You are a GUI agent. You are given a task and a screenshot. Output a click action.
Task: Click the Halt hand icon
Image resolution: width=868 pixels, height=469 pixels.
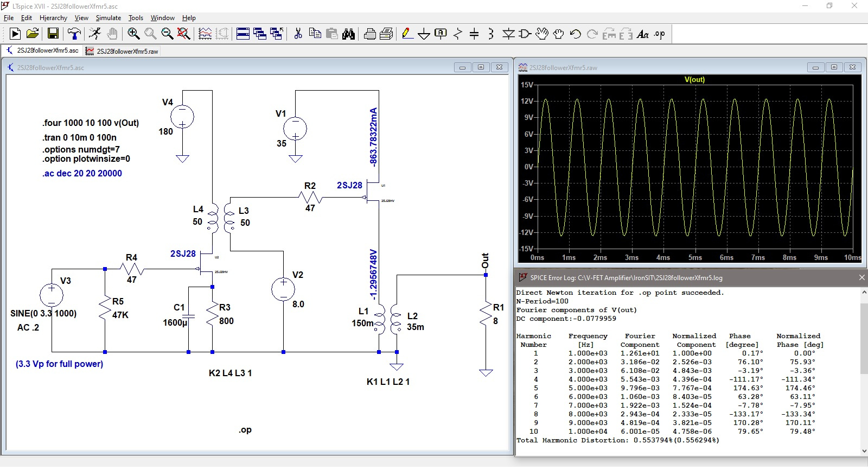(x=112, y=34)
